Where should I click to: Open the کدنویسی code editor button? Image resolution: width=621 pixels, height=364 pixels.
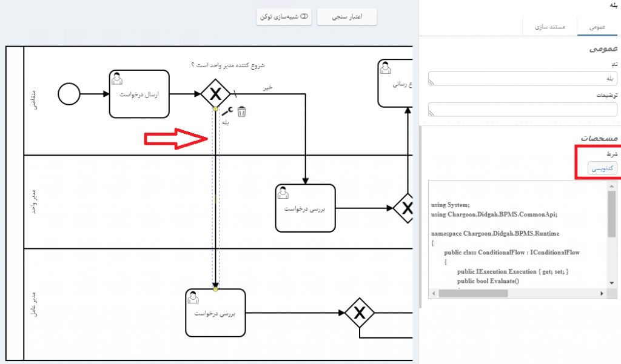point(602,168)
